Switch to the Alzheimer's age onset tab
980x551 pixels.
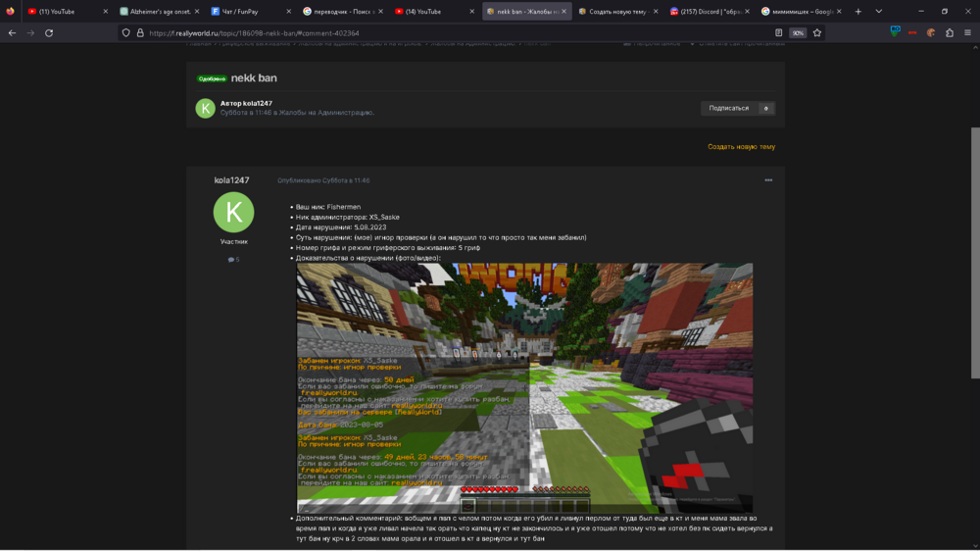click(160, 11)
